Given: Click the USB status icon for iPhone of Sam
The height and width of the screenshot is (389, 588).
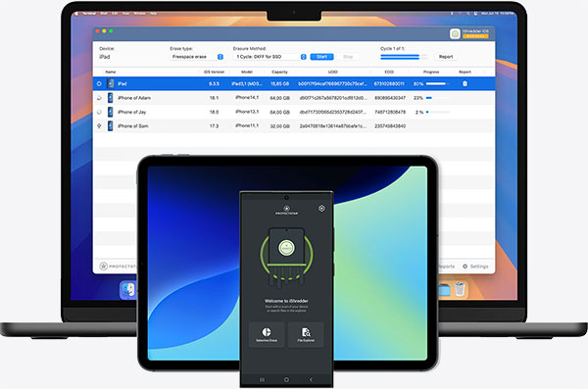Looking at the screenshot, I should (x=99, y=126).
